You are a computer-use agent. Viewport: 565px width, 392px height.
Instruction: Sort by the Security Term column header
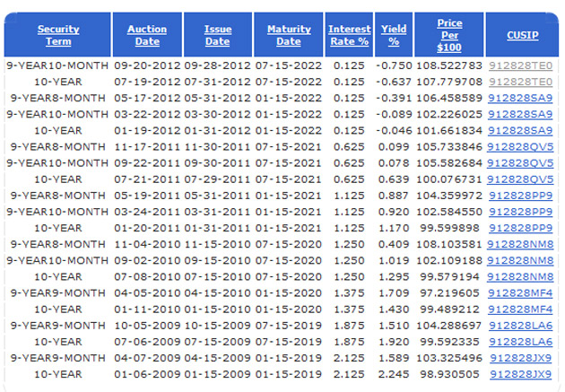pos(57,35)
